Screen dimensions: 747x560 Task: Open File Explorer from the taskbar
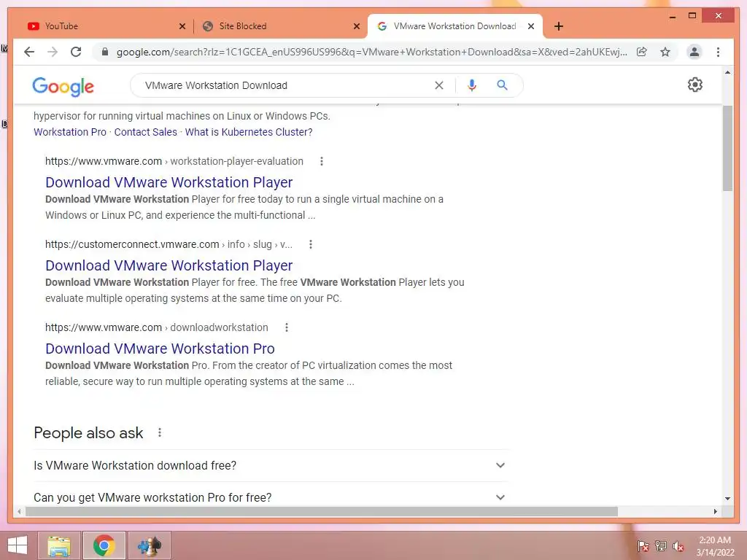[x=59, y=545]
